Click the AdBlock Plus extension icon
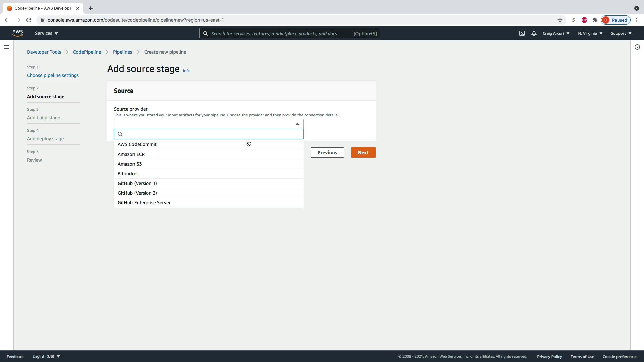This screenshot has width=644, height=362. tap(584, 20)
